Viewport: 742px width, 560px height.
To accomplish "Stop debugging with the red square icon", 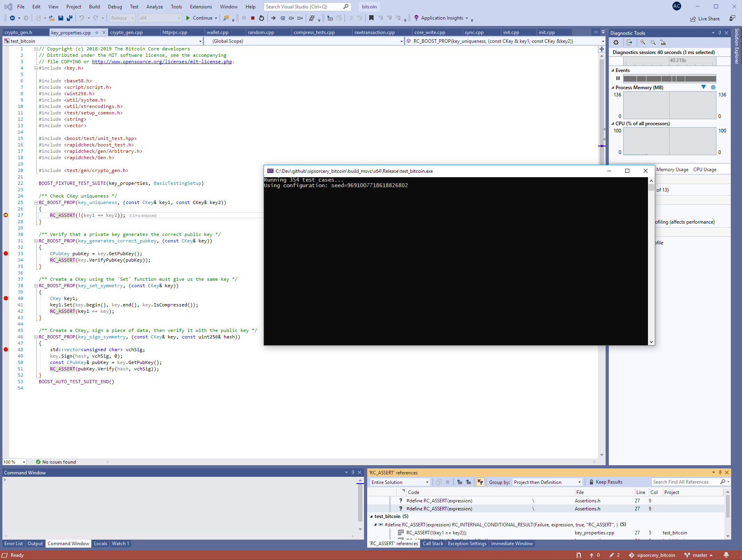I will click(x=253, y=18).
